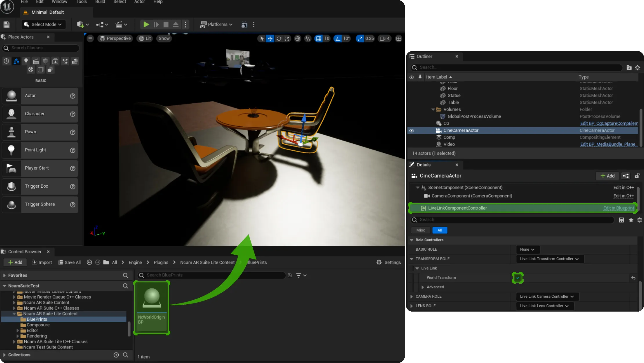Viewport: 644px width, 363px height.
Task: Open the viewport hamburger options menu
Action: pos(90,39)
